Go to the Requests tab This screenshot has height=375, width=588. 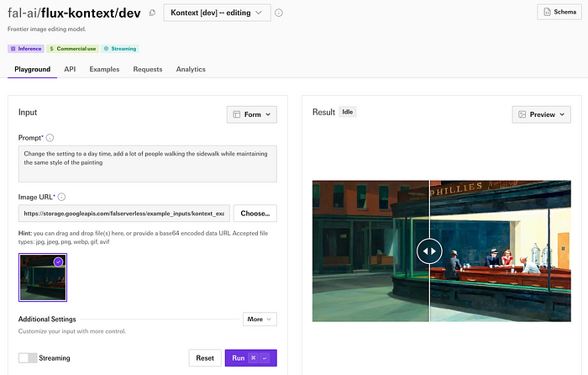[148, 70]
